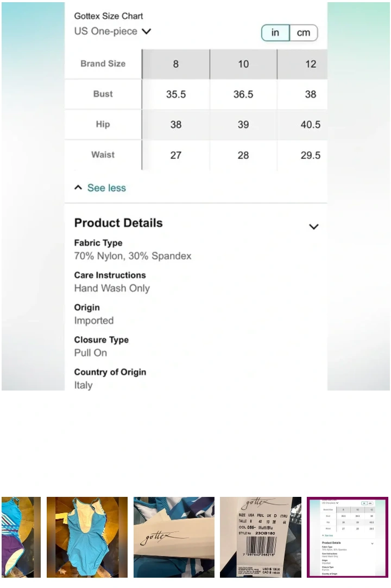This screenshot has height=588, width=391.
Task: Select the size 10 column header
Action: pyautogui.click(x=243, y=64)
